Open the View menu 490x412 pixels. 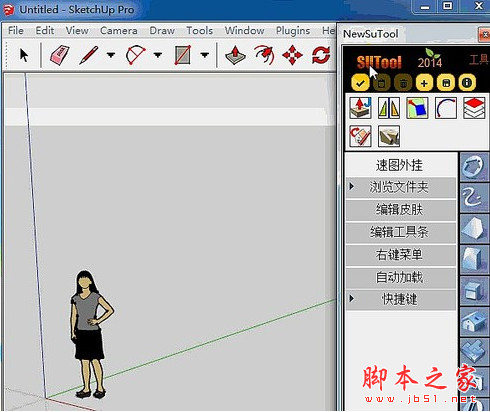click(x=77, y=31)
